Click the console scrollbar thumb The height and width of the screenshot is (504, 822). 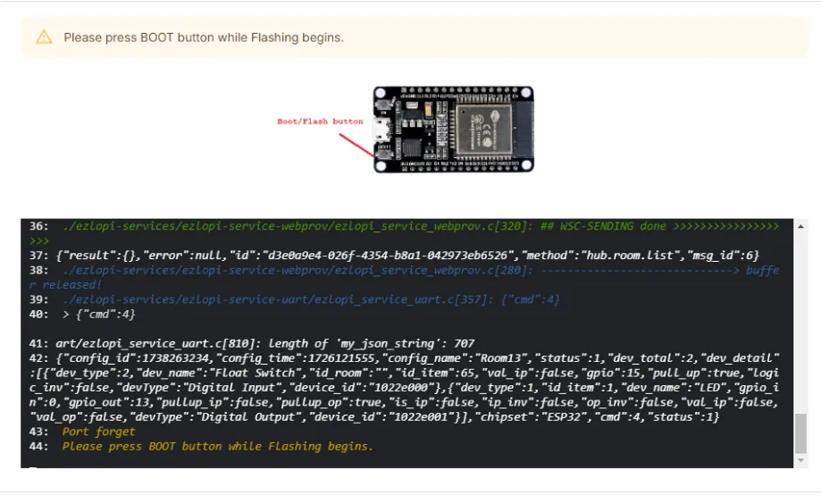801,433
